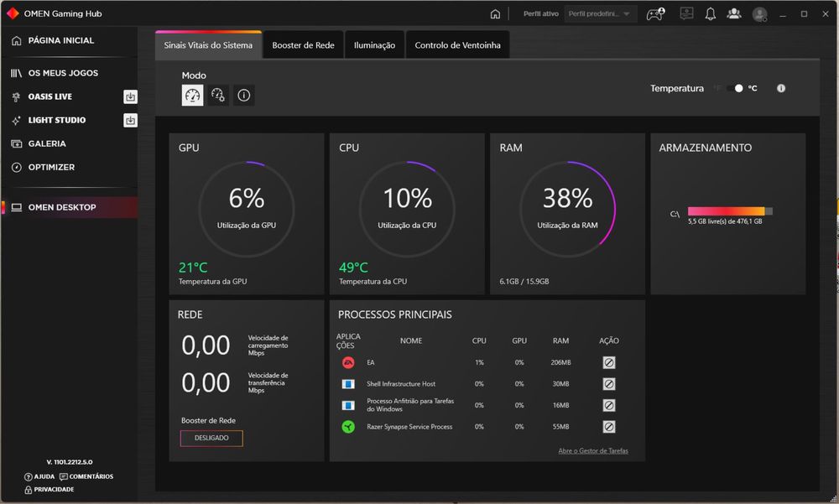Toggle Temperature unit between °F and °C

735,88
